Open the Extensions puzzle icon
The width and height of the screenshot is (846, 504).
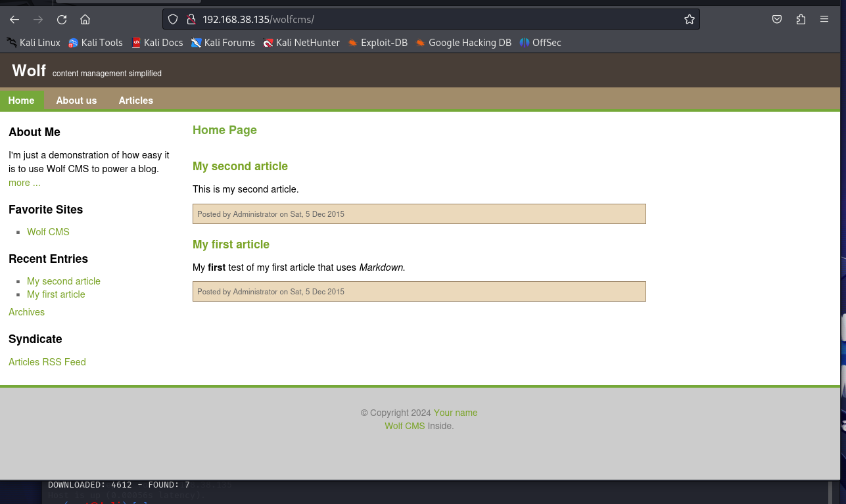[801, 20]
